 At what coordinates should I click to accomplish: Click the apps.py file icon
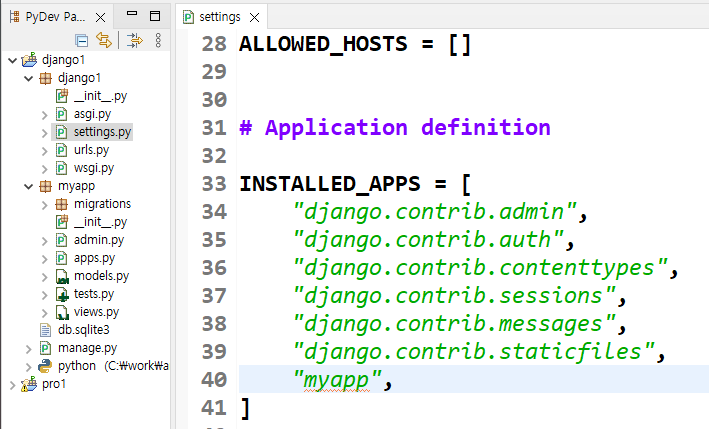click(61, 258)
